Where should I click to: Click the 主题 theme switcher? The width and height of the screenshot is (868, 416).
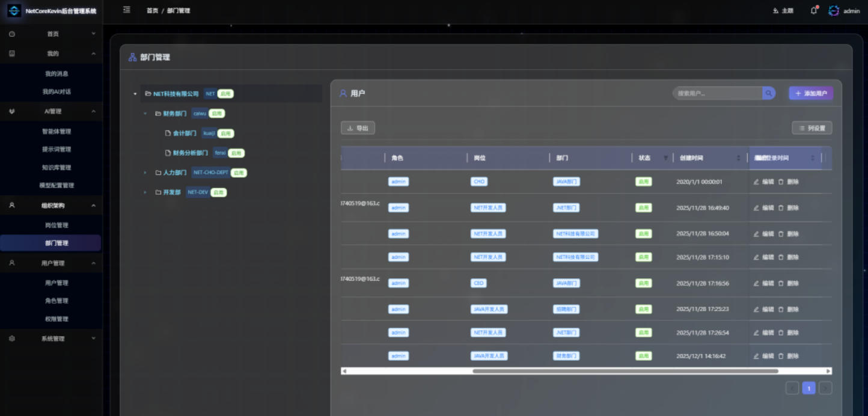pos(783,11)
